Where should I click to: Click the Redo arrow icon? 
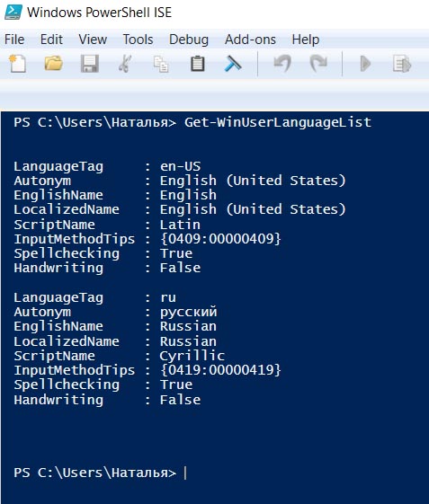point(318,63)
